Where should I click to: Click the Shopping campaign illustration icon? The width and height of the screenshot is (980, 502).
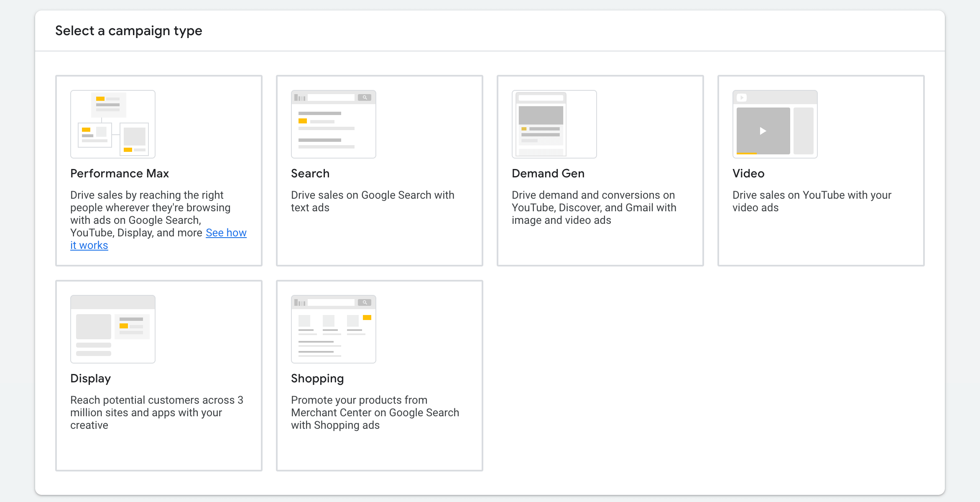pos(333,329)
